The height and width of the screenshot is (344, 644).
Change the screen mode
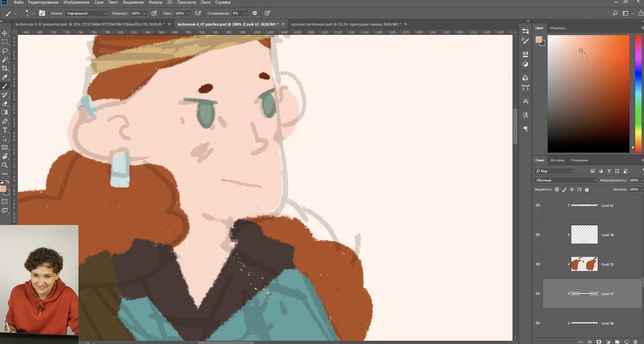[5, 210]
